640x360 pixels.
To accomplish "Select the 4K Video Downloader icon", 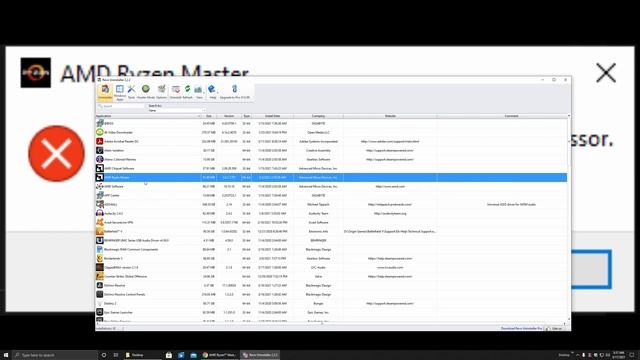I will coord(100,132).
